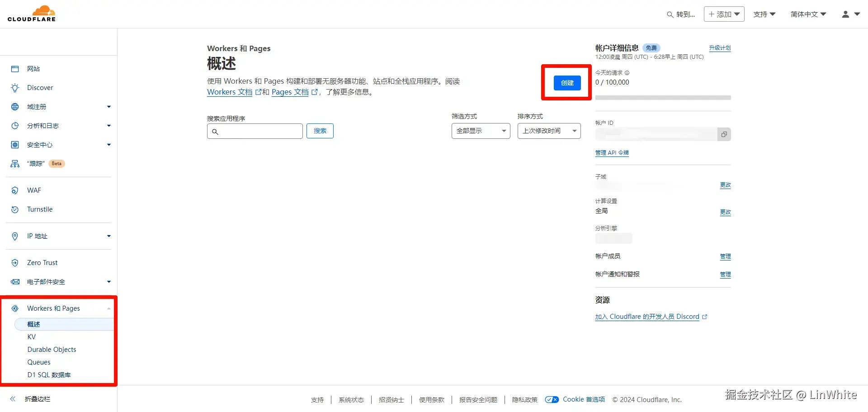
Task: Click inside the 搜索应用程序 input field
Action: [255, 131]
